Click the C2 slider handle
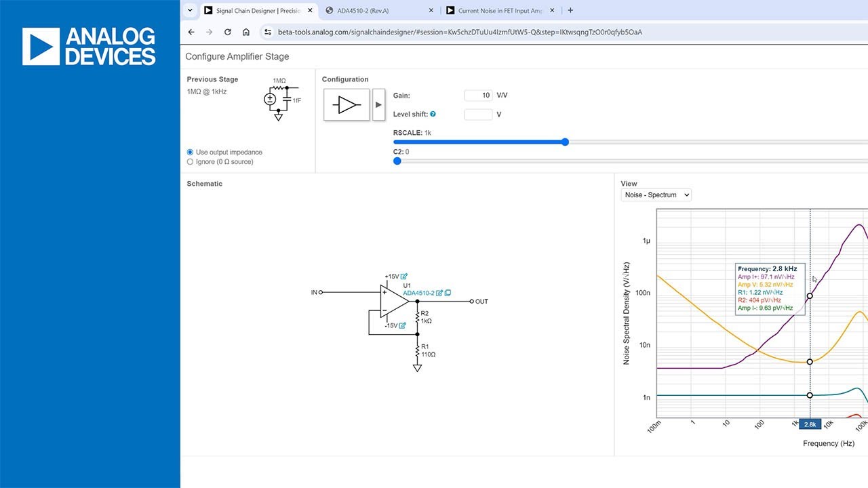The image size is (868, 488). coord(397,161)
